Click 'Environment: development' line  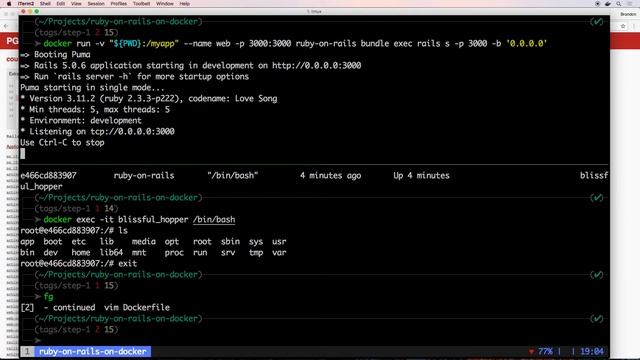tap(81, 121)
